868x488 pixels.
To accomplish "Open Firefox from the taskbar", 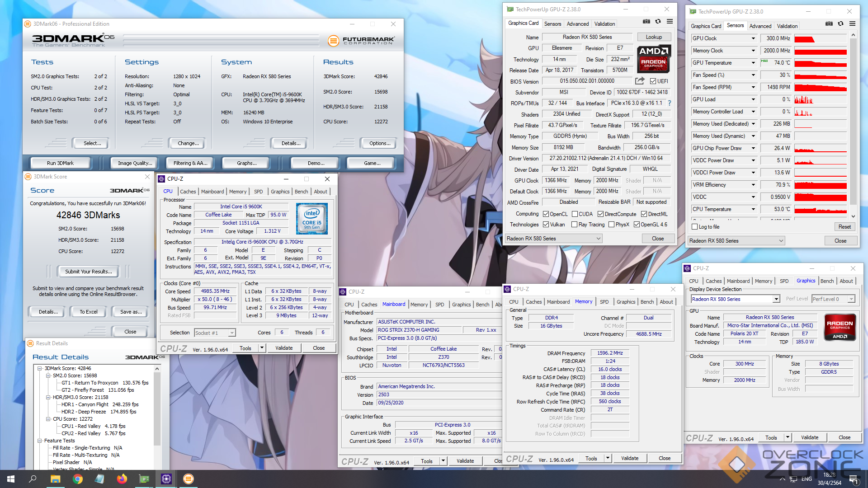I will tap(122, 479).
